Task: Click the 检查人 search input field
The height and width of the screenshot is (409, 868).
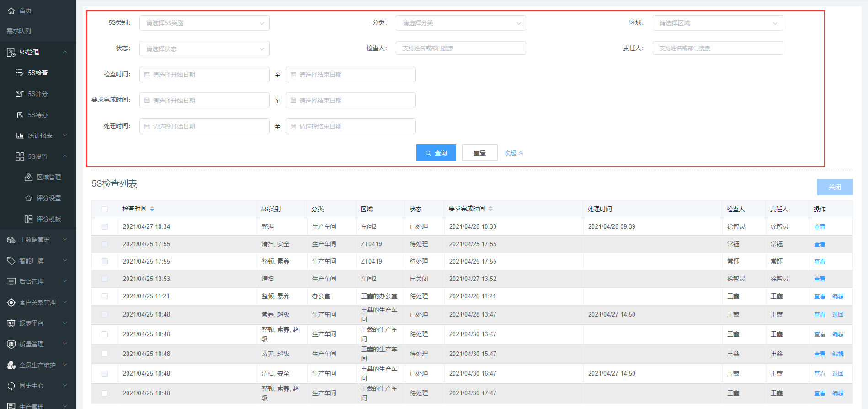Action: (x=461, y=48)
